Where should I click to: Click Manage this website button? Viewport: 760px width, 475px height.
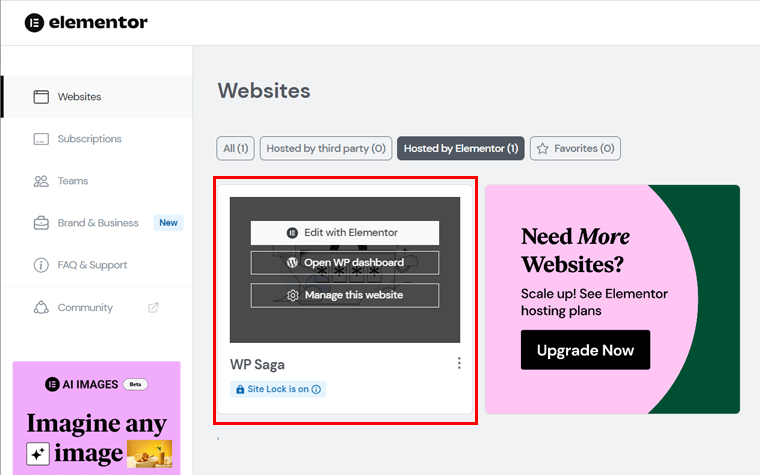click(345, 295)
